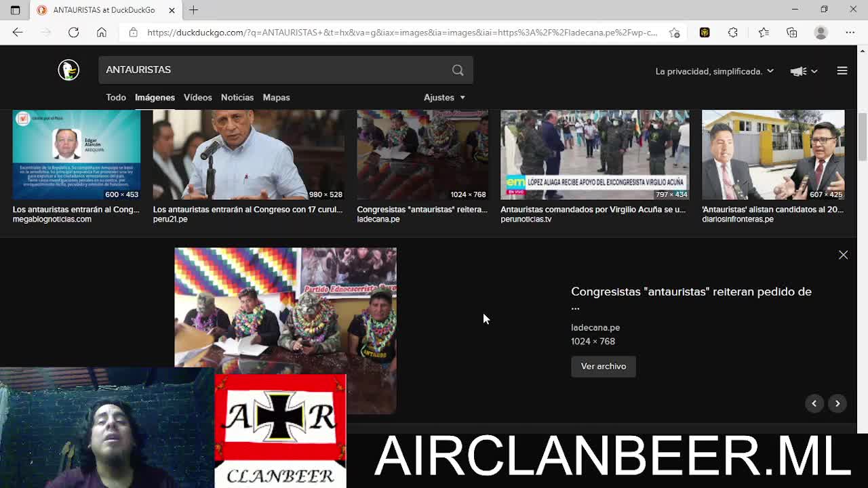Click the browser address bar URL
Image resolution: width=868 pixels, height=488 pixels.
(402, 33)
